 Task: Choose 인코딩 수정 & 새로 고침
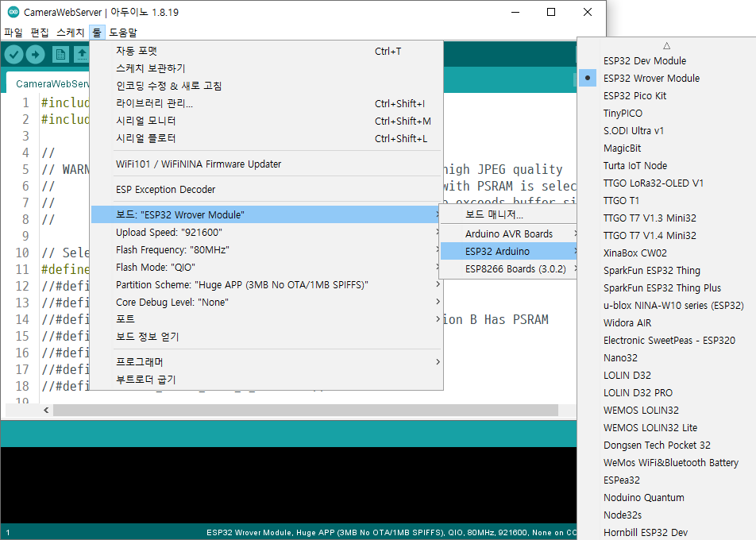pos(267,86)
